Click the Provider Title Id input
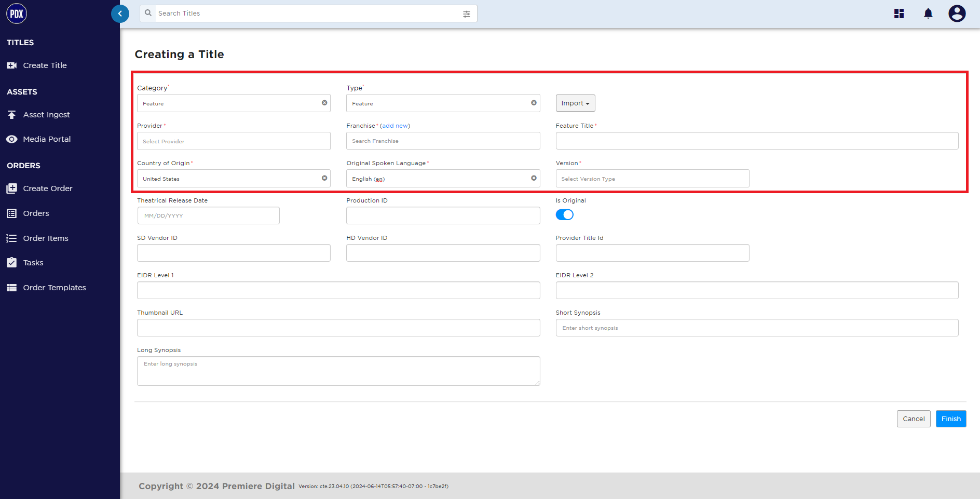Image resolution: width=980 pixels, height=499 pixels. coord(652,253)
